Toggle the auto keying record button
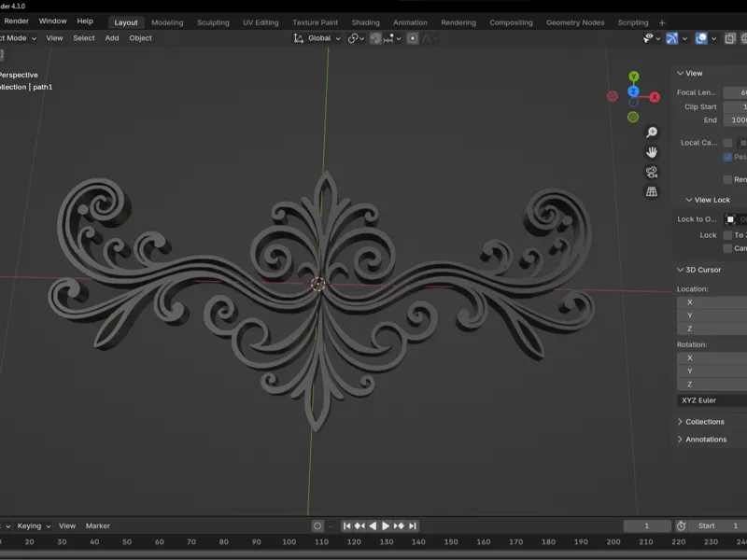Image resolution: width=747 pixels, height=560 pixels. click(x=317, y=525)
